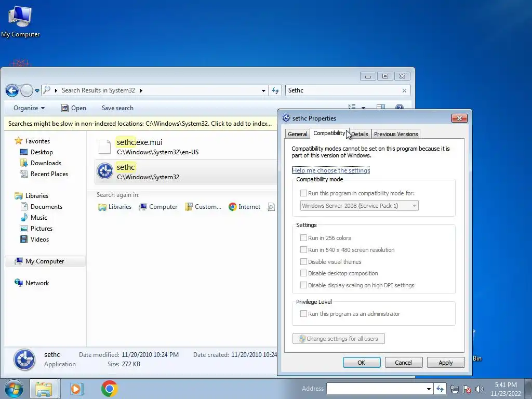Click Help me choose the settings link

tap(331, 170)
